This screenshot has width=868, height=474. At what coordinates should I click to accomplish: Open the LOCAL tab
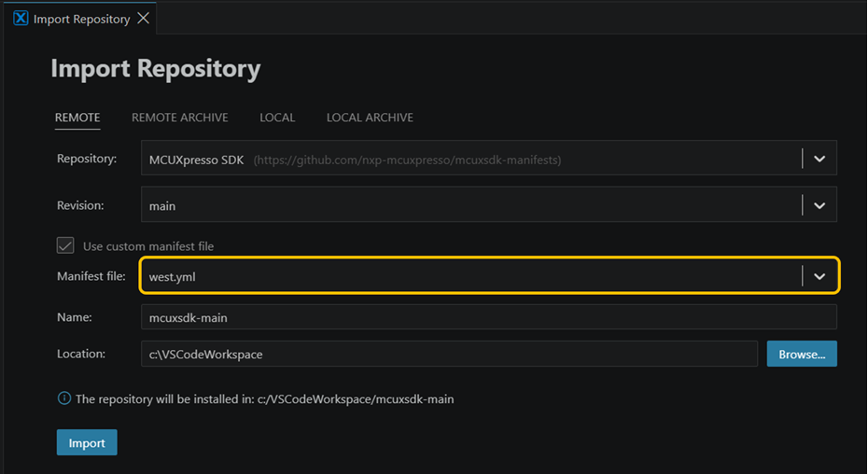(277, 118)
